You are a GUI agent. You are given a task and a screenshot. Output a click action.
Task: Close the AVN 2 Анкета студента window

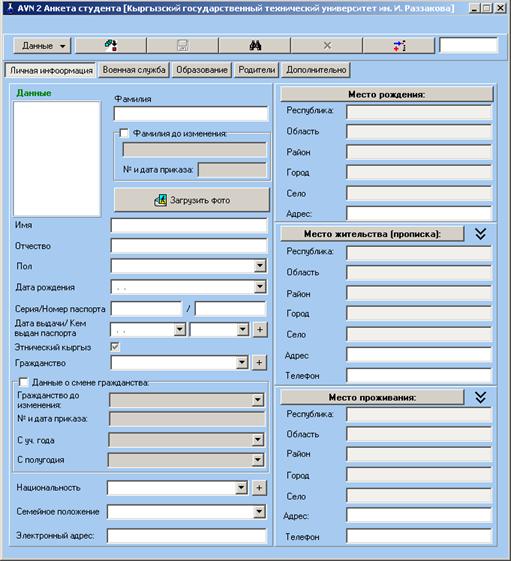[x=500, y=8]
